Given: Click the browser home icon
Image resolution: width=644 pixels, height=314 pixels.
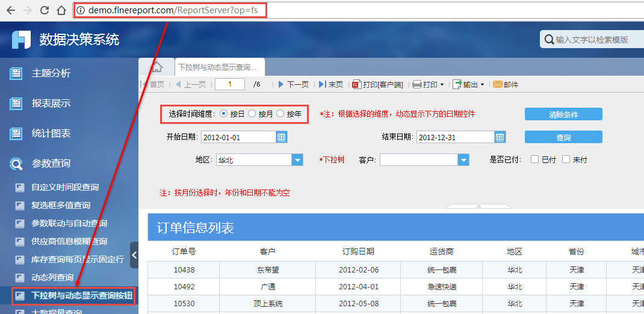Looking at the screenshot, I should (x=61, y=10).
